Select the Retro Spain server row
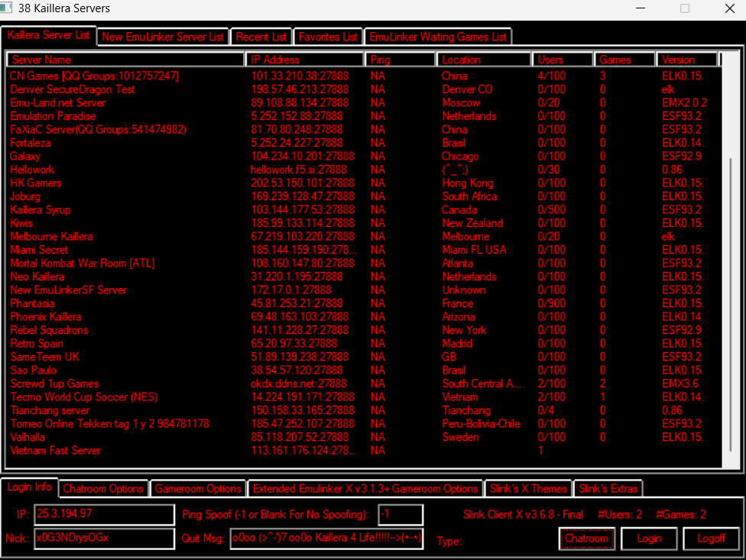This screenshot has height=560, width=746. [x=364, y=343]
